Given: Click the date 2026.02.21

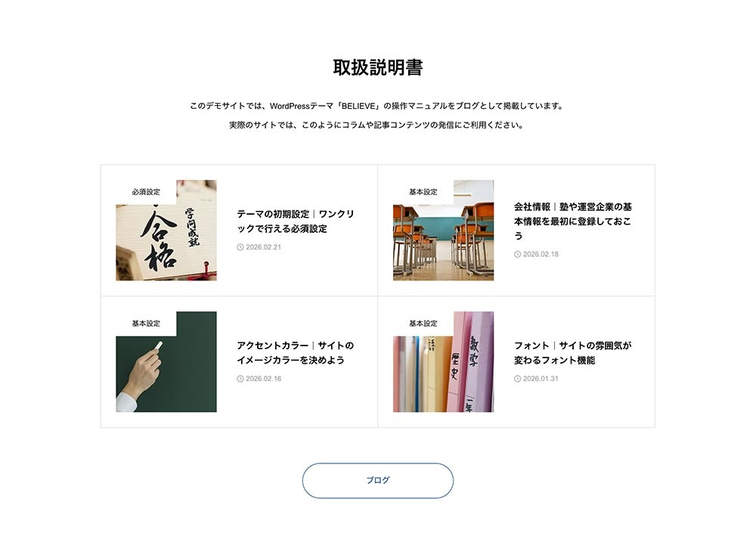Looking at the screenshot, I should pos(263,247).
